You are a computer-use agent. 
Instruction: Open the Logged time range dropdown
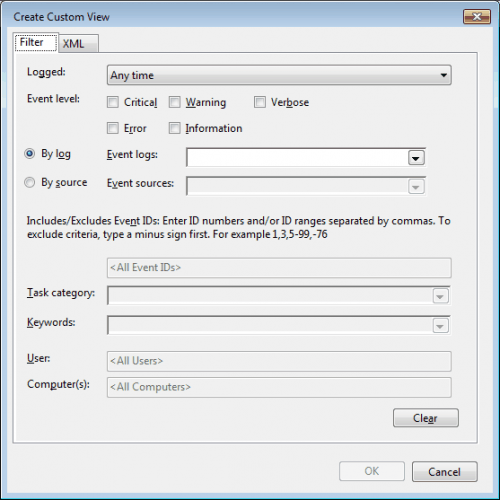(279, 75)
